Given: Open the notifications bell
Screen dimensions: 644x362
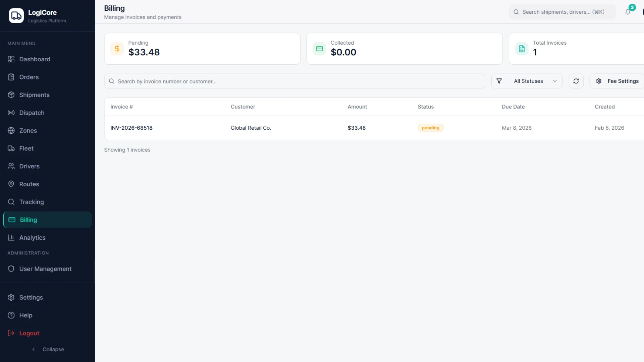Looking at the screenshot, I should [x=628, y=12].
